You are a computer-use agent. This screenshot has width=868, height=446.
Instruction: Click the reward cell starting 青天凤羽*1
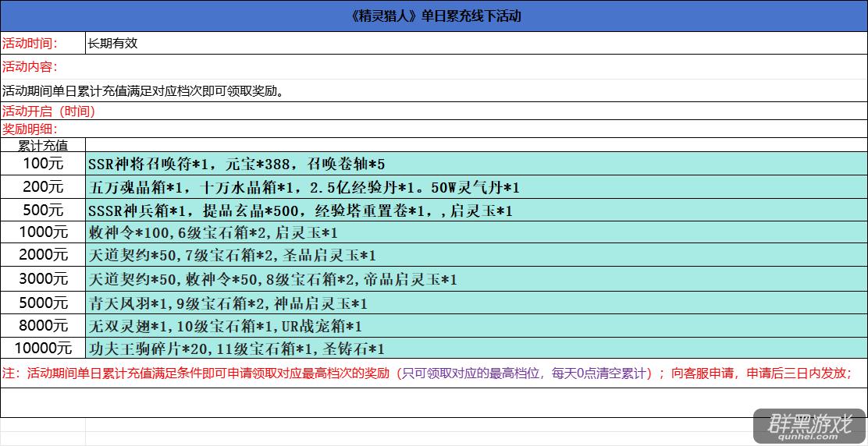click(476, 303)
